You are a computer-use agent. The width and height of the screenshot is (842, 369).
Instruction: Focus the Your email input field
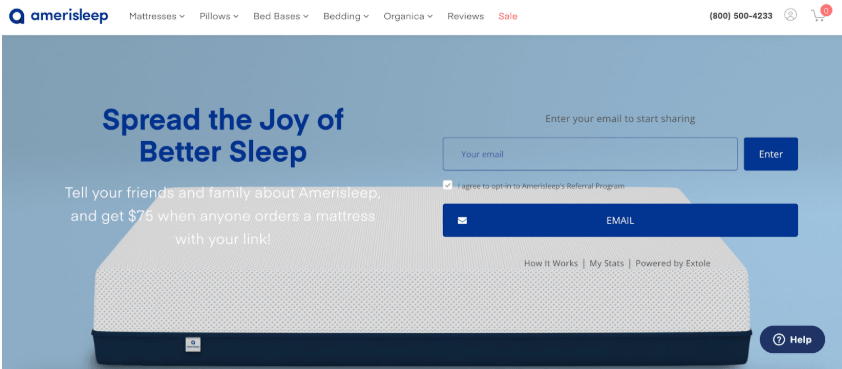click(x=590, y=154)
